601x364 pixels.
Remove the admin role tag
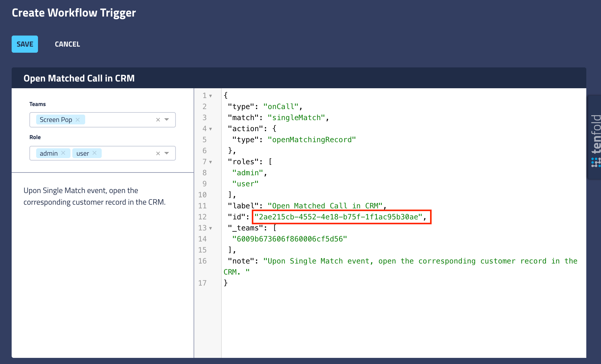click(x=63, y=153)
